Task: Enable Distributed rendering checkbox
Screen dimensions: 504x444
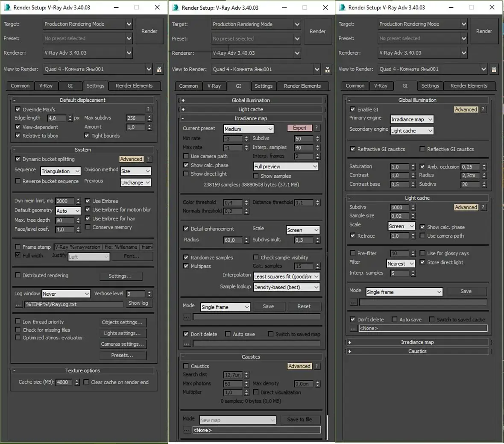Action: [x=18, y=275]
